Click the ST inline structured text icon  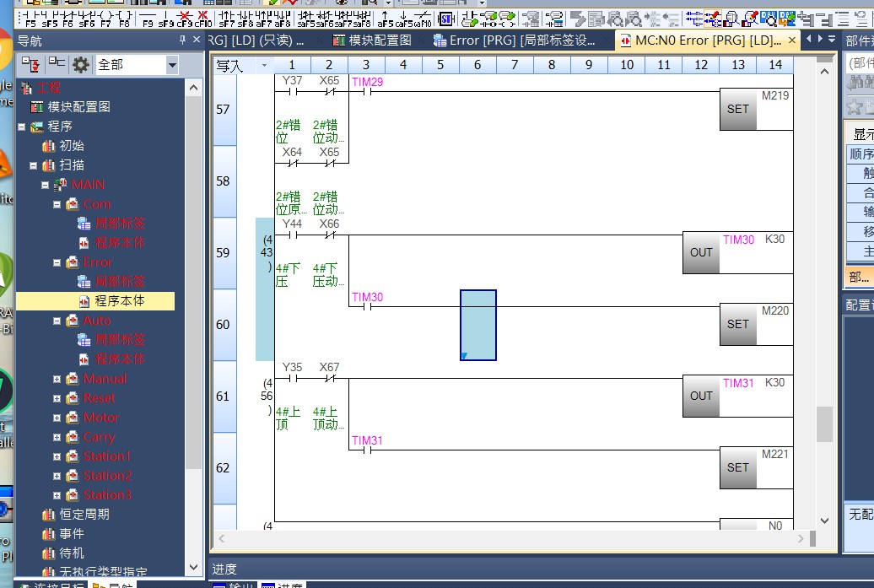pos(445,19)
